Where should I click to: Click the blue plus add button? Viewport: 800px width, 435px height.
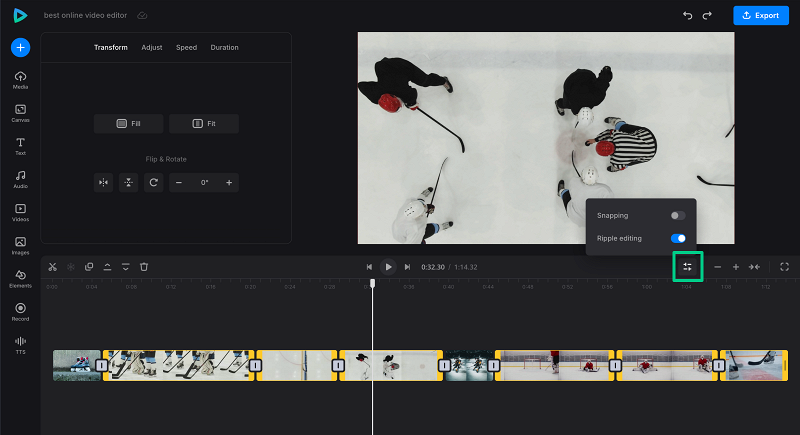20,47
